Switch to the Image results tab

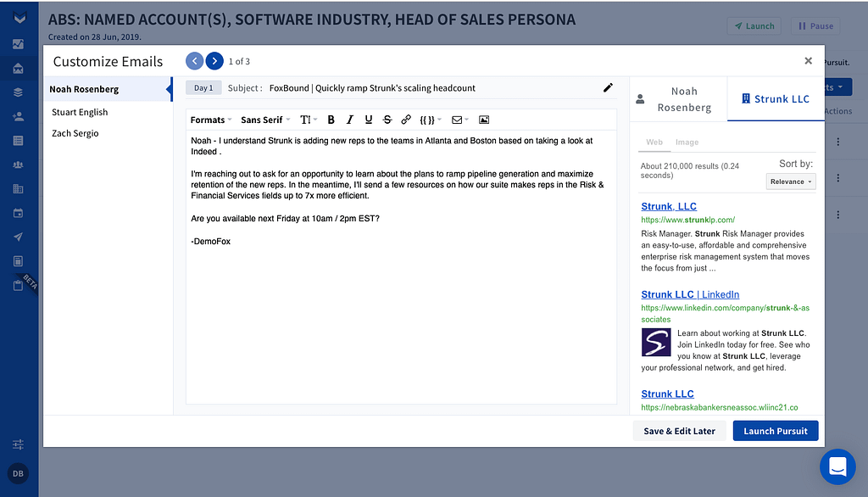coord(687,142)
